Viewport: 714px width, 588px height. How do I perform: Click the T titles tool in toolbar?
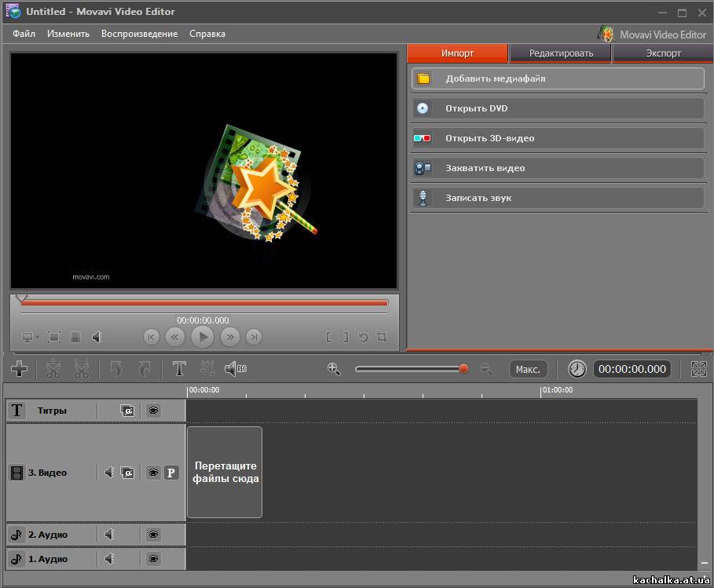coord(179,368)
